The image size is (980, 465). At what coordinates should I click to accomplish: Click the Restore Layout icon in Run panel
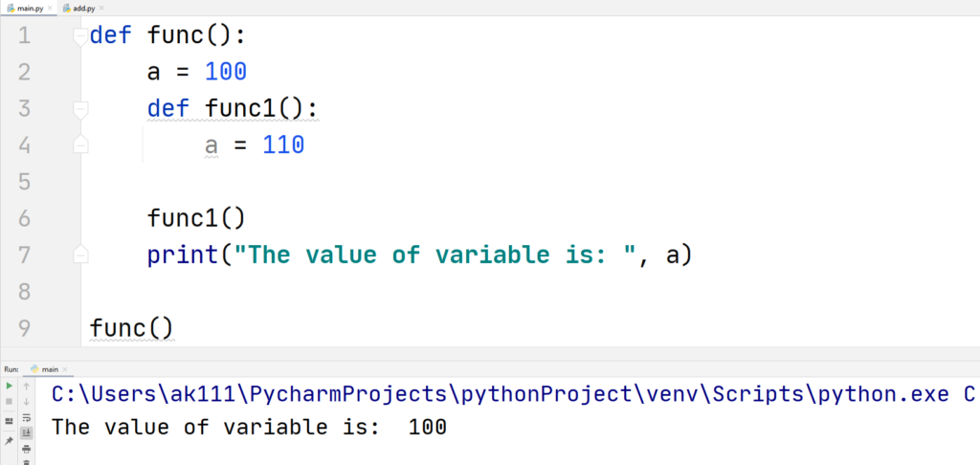10,421
